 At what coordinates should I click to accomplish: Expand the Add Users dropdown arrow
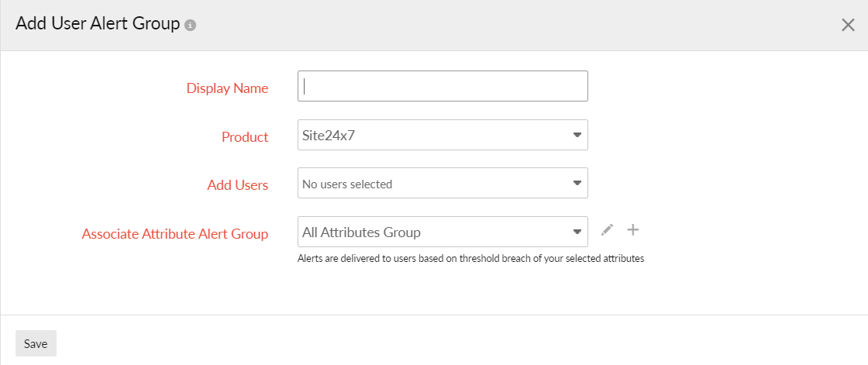(x=577, y=184)
